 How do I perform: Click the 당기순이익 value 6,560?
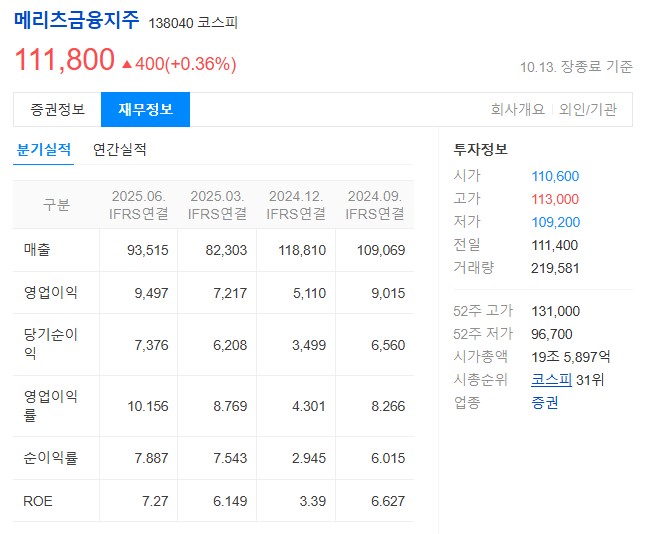pos(388,345)
